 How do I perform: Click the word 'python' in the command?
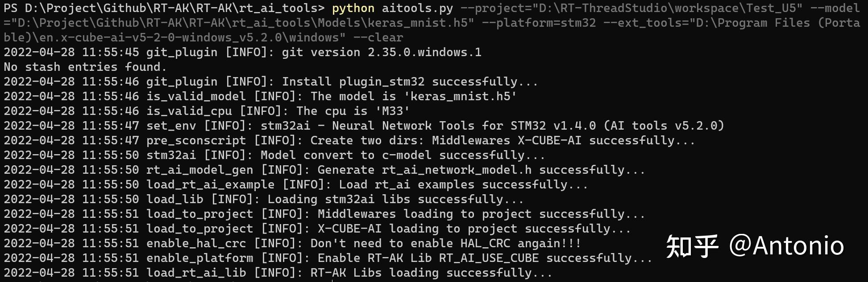click(353, 8)
